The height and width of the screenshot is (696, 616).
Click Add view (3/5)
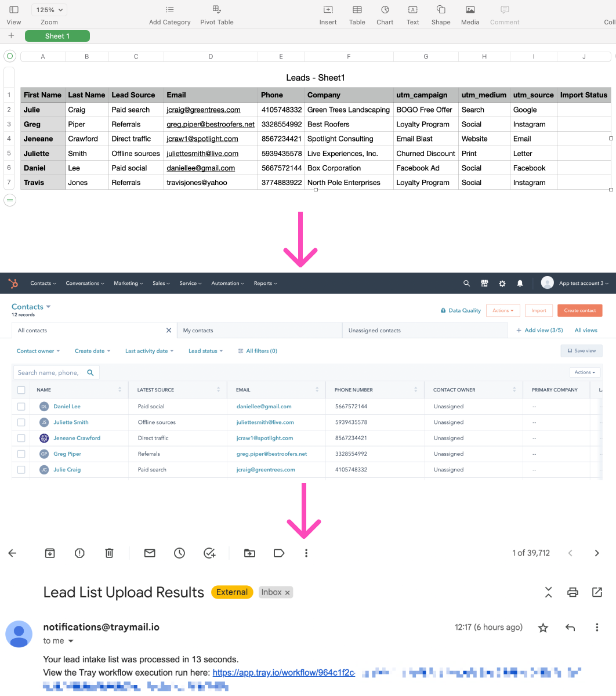point(539,330)
